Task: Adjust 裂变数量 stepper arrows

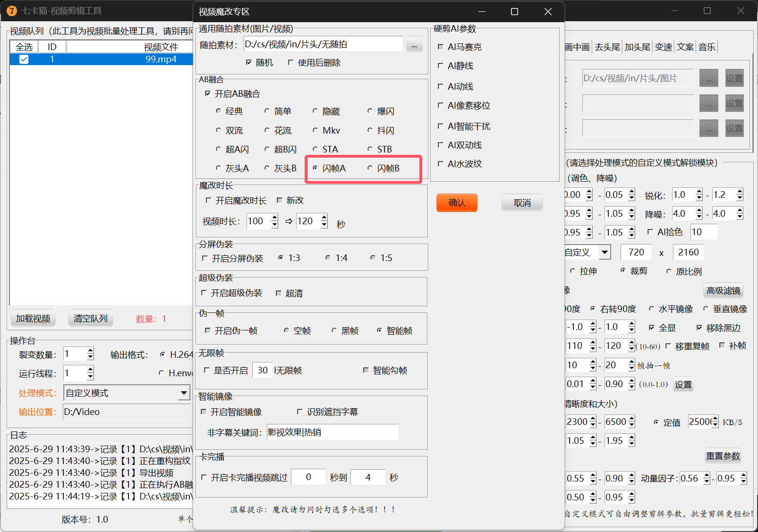Action: click(x=90, y=354)
